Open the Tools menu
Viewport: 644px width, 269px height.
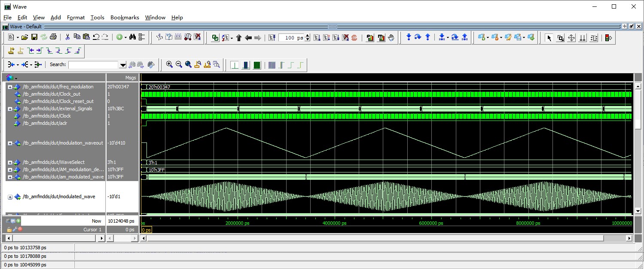click(x=97, y=18)
